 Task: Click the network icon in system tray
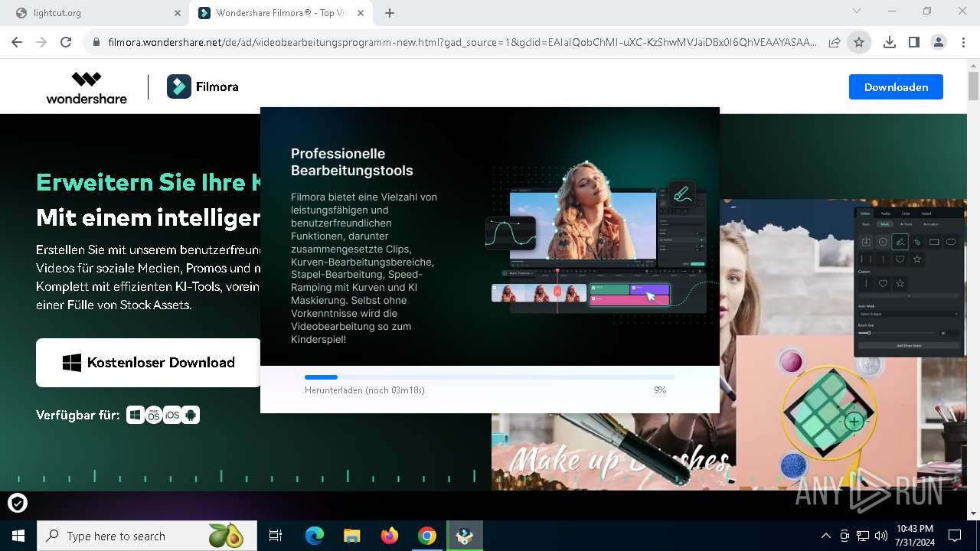tap(863, 536)
